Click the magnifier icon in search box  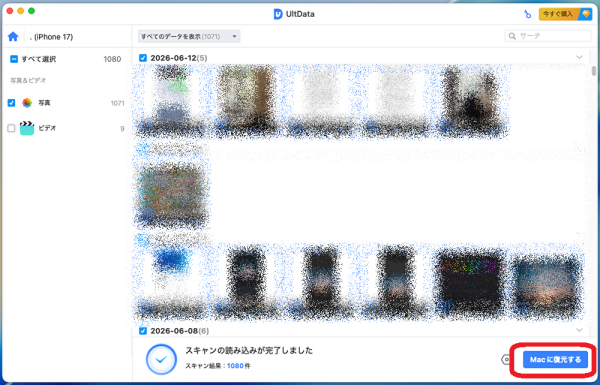tap(512, 36)
